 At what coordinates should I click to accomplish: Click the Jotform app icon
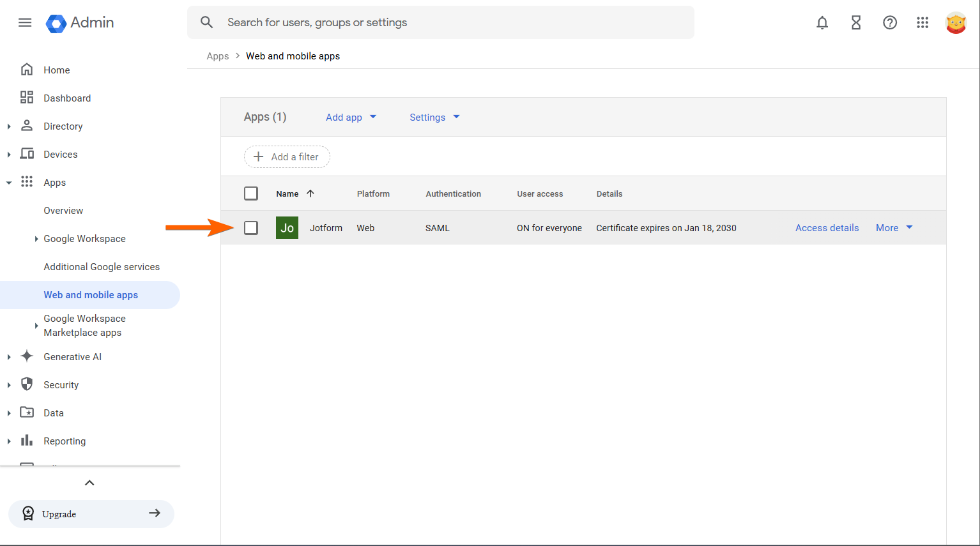(x=287, y=228)
